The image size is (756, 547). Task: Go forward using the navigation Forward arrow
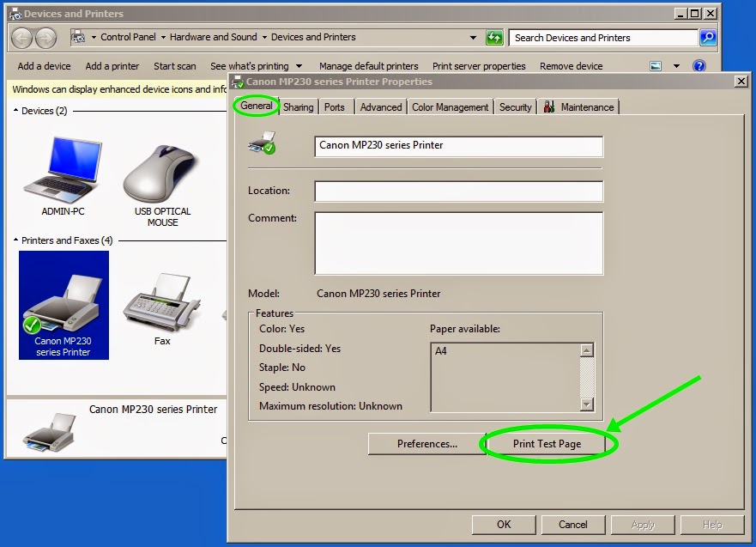[x=45, y=38]
